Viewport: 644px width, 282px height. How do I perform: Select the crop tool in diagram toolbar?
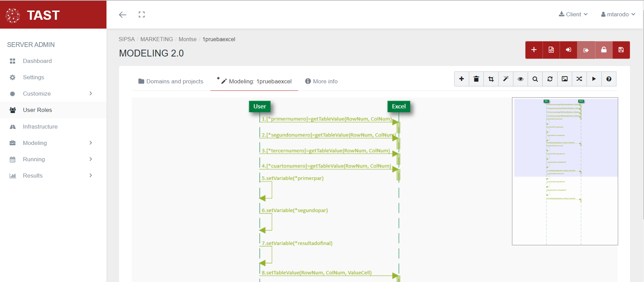tap(491, 79)
